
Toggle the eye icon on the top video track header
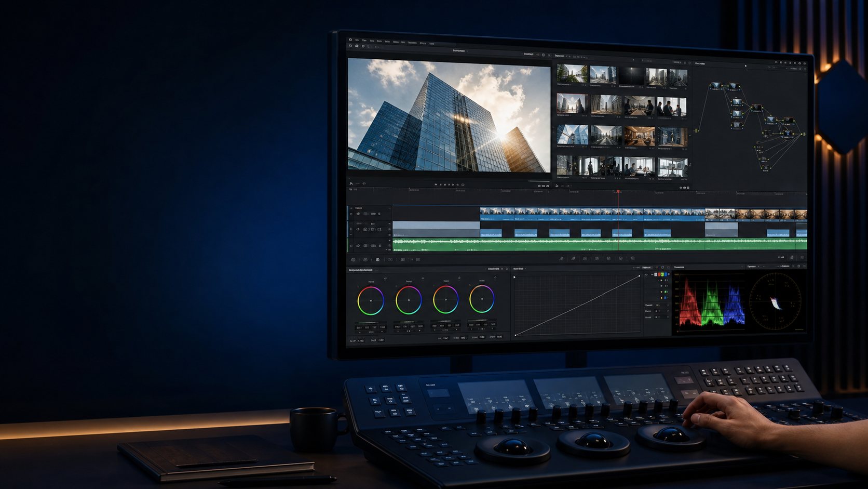(x=358, y=214)
